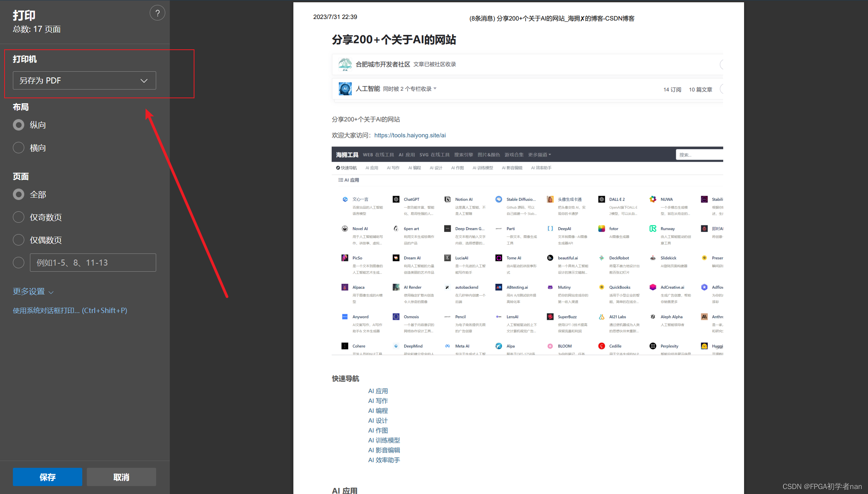This screenshot has width=868, height=494.
Task: Select 纵向 portrait layout
Action: coord(19,125)
